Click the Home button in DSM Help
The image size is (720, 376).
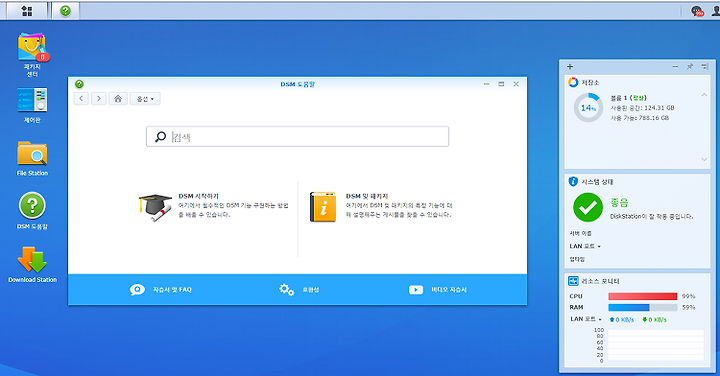(118, 99)
